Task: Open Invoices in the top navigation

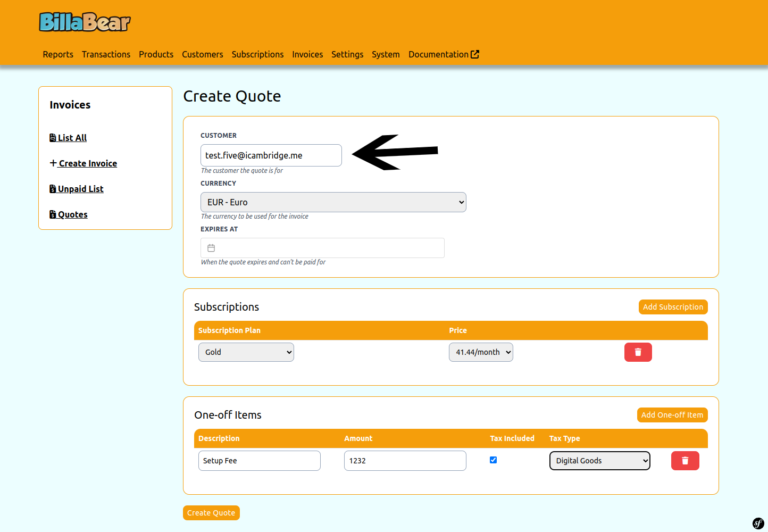Action: 307,54
